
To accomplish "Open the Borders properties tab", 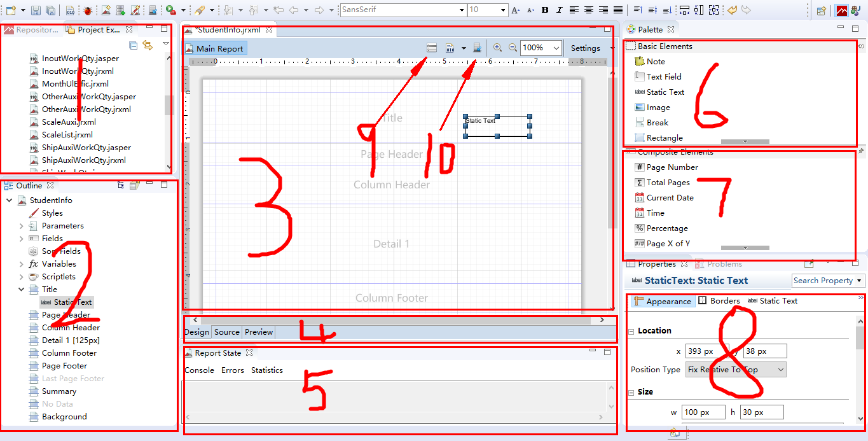I will [x=719, y=301].
